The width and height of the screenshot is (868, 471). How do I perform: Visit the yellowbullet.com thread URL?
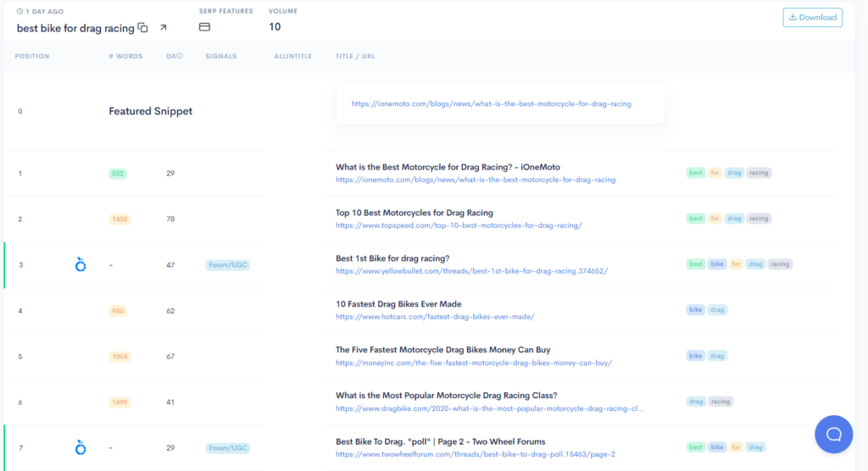coord(471,271)
